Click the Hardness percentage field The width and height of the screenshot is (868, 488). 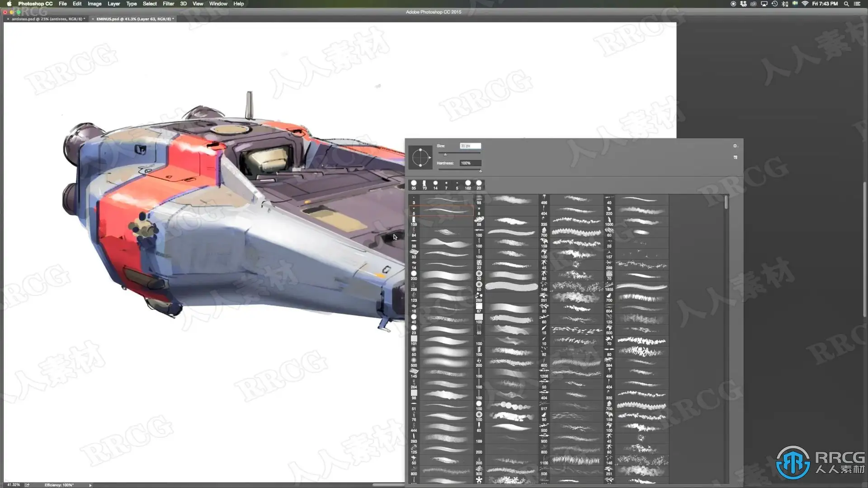click(470, 163)
